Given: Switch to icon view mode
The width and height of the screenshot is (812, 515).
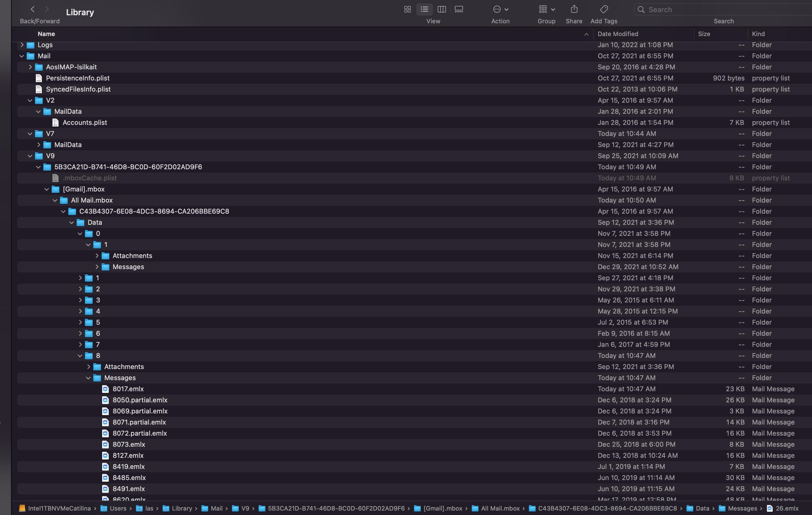Looking at the screenshot, I should click(x=407, y=9).
